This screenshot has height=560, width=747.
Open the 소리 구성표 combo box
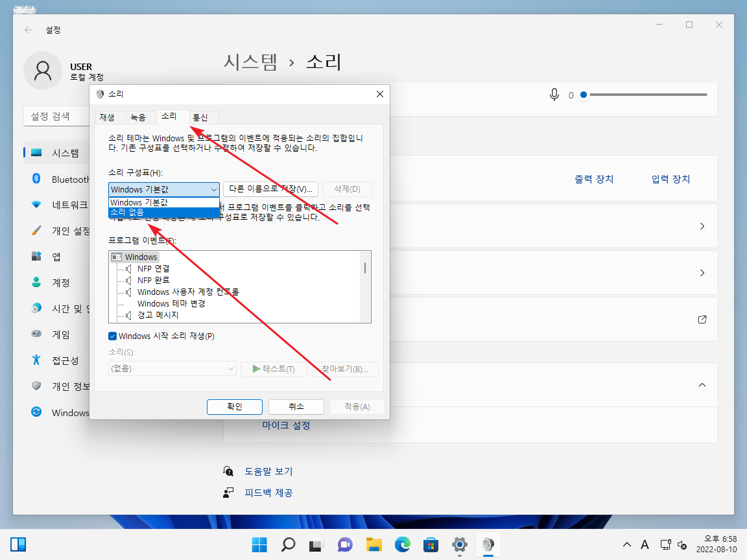tap(163, 189)
